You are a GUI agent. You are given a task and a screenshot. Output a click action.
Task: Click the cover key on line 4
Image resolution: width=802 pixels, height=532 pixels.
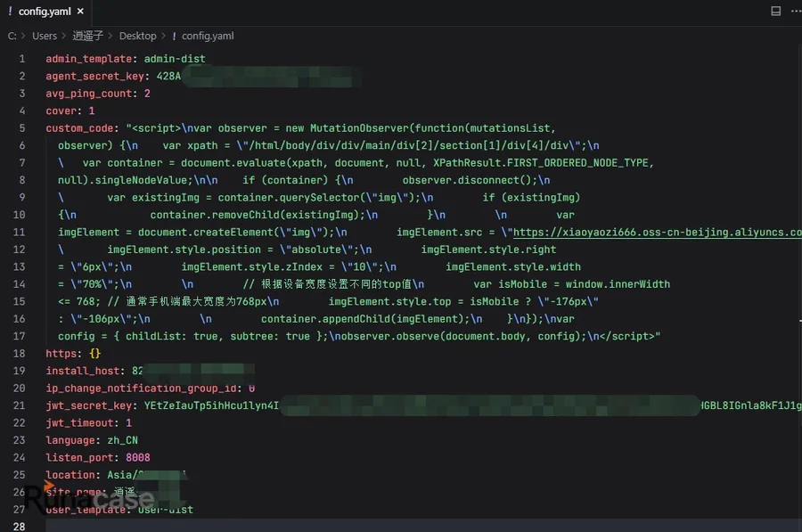click(x=61, y=111)
